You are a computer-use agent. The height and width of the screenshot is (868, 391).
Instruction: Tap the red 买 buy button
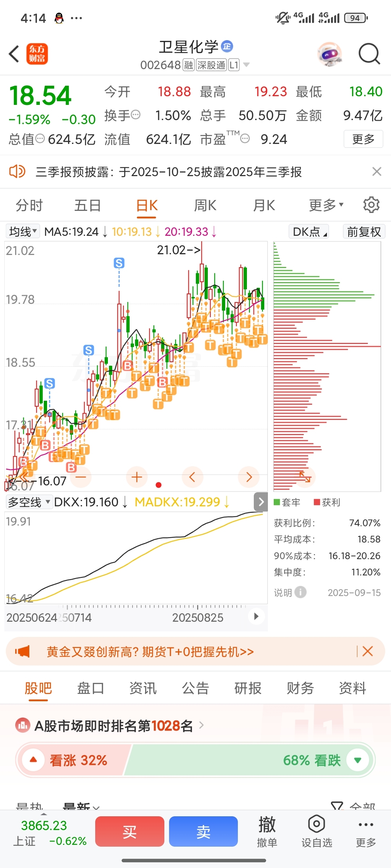pos(130,831)
